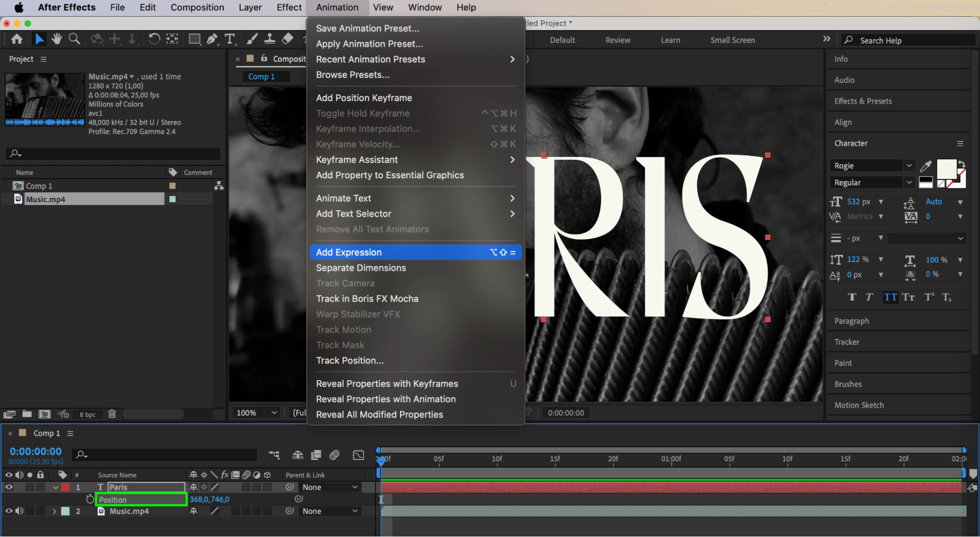Expand the Music.mp4 layer properties
The height and width of the screenshot is (537, 980).
click(54, 511)
